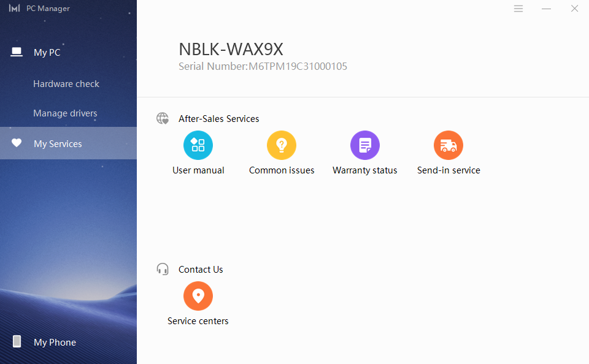The image size is (589, 364).
Task: Open the Warranty status document icon
Action: click(364, 145)
